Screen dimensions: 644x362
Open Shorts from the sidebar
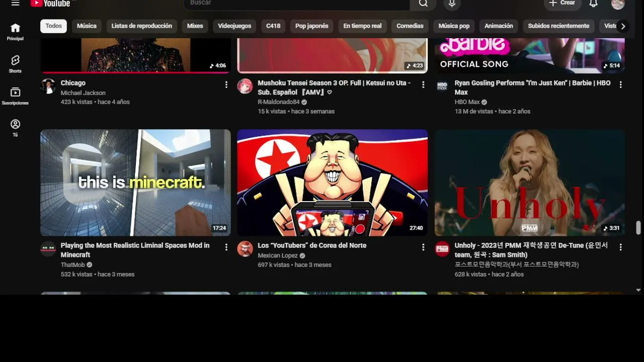15,64
